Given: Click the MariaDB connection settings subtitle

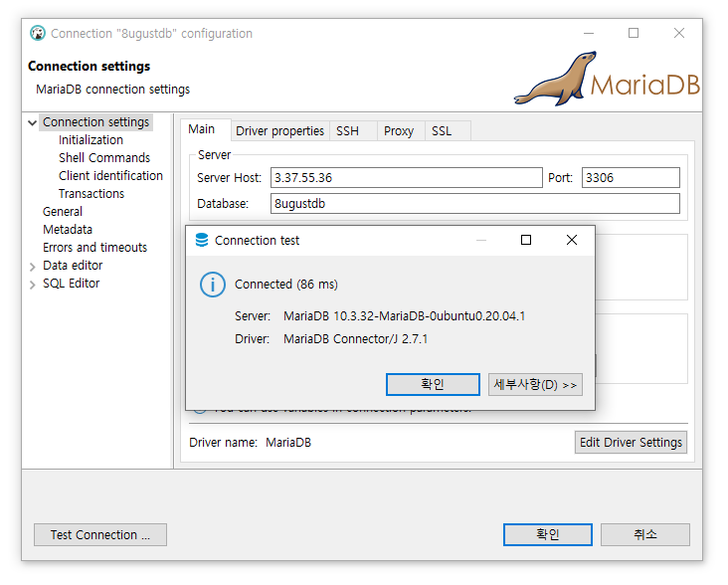Looking at the screenshot, I should tap(112, 90).
